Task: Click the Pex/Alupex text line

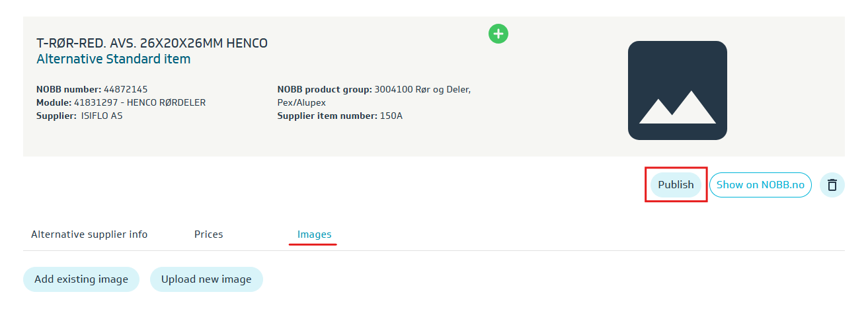Action: pos(301,102)
